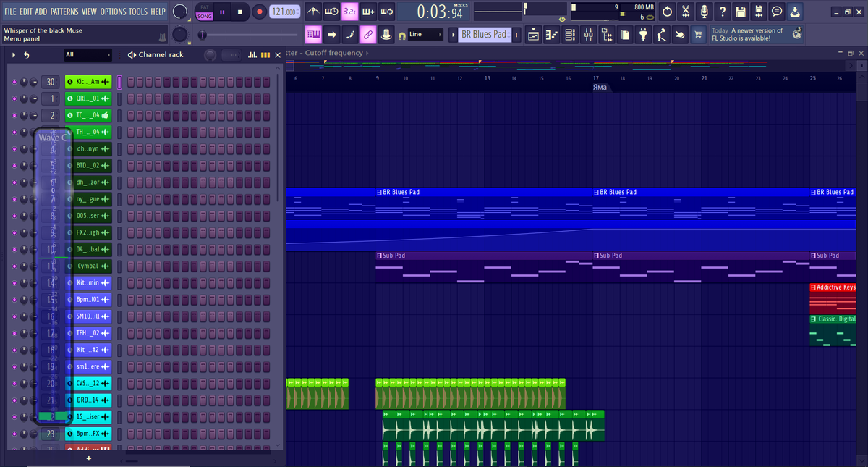Switch to PAT pattern mode
The height and width of the screenshot is (467, 868).
tap(205, 7)
